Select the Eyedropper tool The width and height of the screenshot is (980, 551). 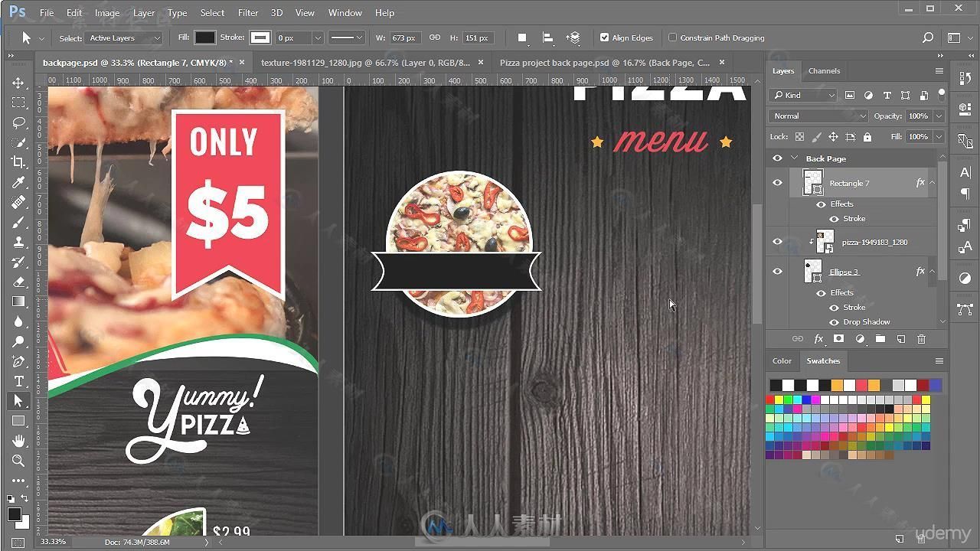pos(18,182)
